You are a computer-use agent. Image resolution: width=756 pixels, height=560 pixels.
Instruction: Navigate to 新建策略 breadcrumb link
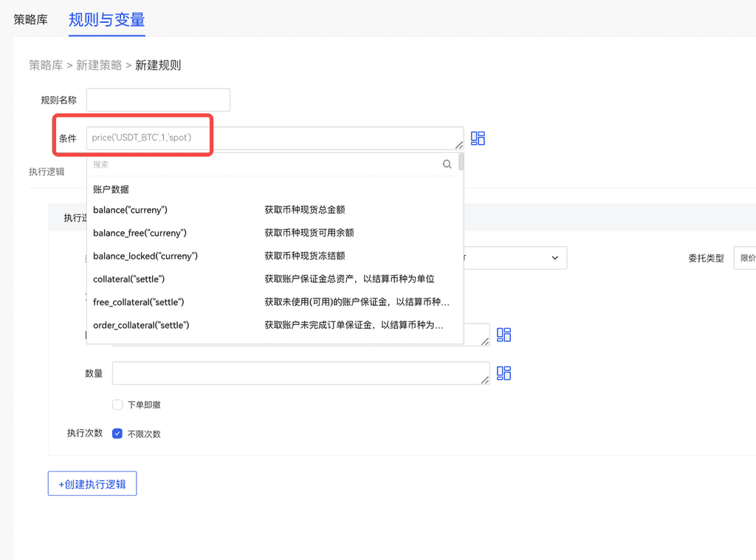[x=99, y=65]
